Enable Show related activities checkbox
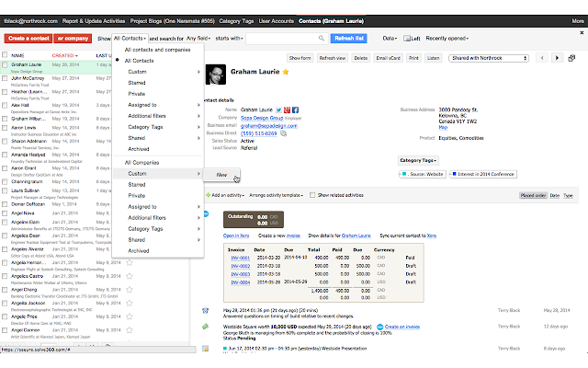 (x=312, y=195)
